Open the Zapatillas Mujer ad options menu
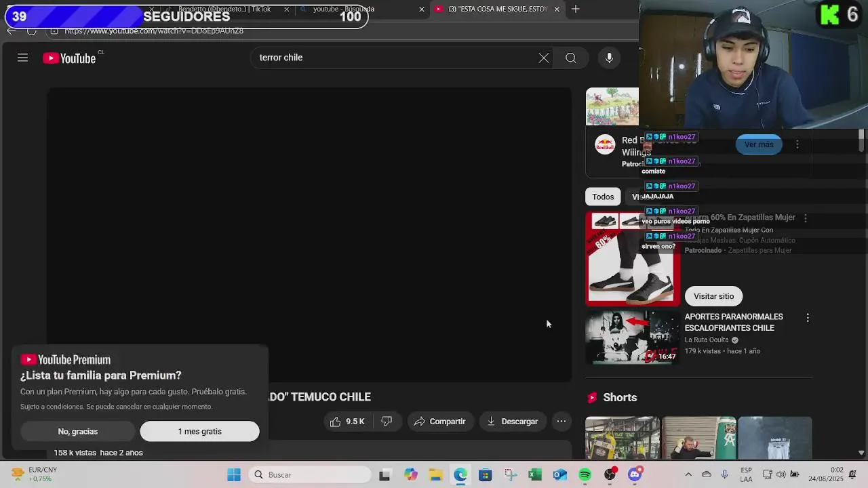868x488 pixels. coord(806,218)
